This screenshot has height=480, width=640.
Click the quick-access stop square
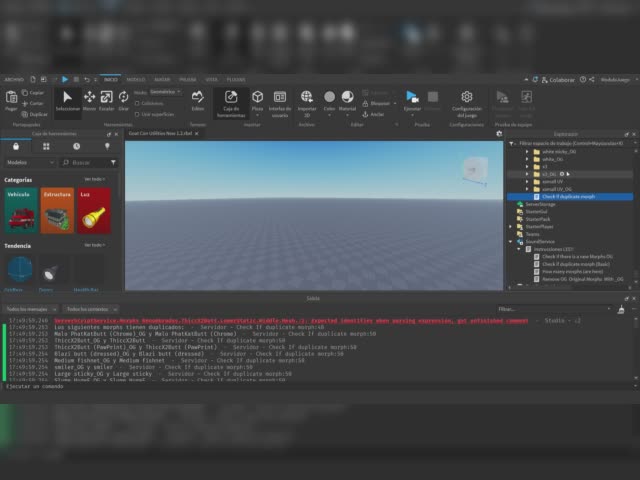pyautogui.click(x=76, y=80)
